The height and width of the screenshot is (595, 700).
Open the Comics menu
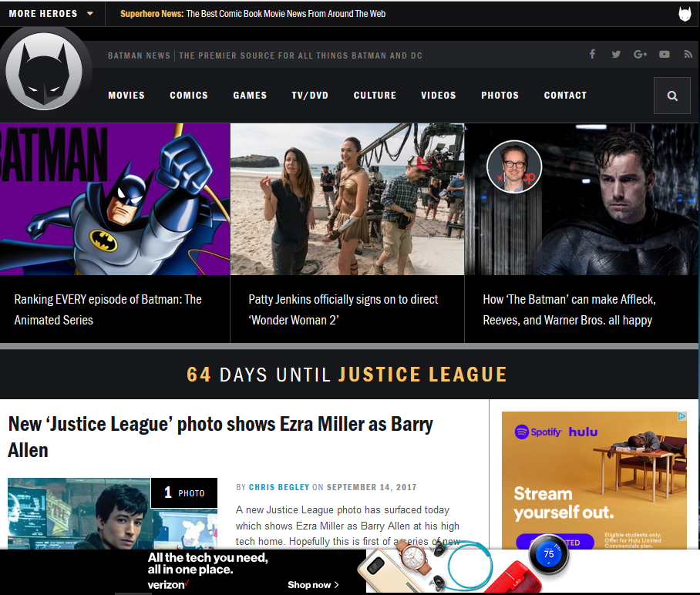tap(189, 96)
